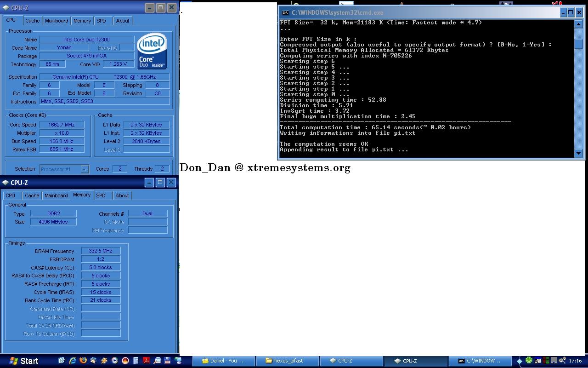Viewport: 588px width, 368px height.
Task: Click the memory Type 'DDR2' field
Action: [53, 213]
